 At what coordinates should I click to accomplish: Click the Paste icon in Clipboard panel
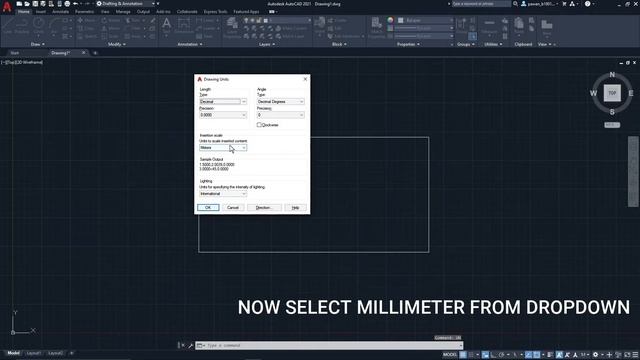tap(519, 25)
